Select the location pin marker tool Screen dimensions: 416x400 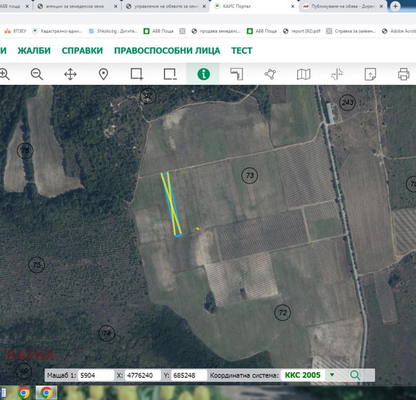point(104,74)
